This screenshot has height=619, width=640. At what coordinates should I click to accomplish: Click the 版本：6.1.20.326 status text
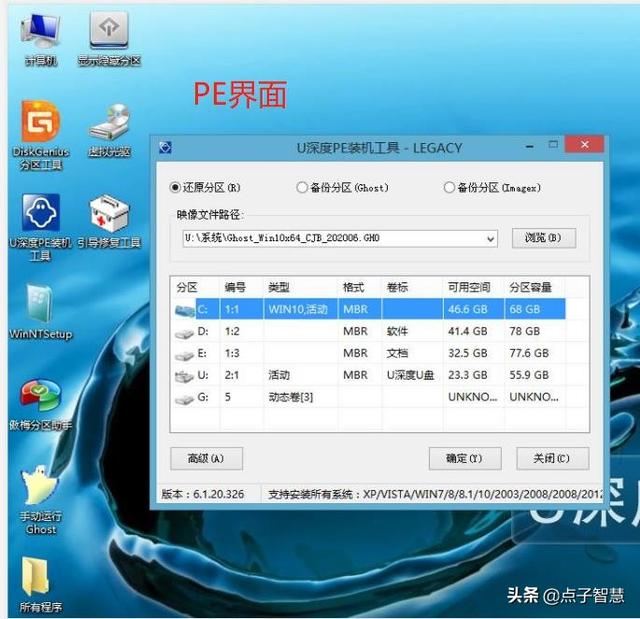(203, 495)
